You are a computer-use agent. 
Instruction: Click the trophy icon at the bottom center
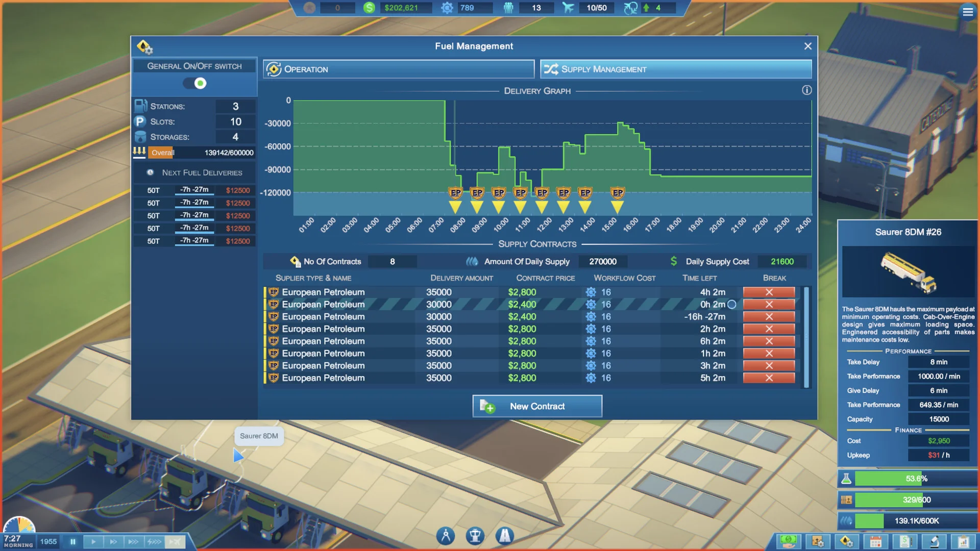tap(475, 536)
